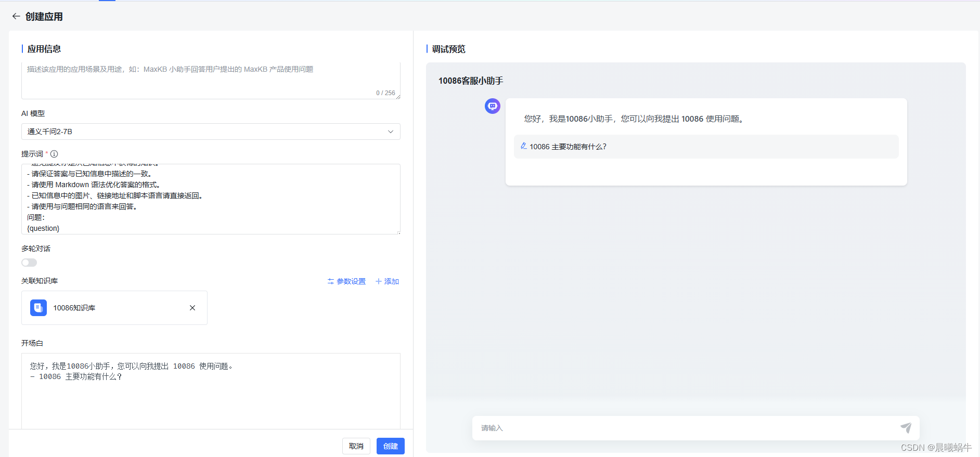Click the chatbot avatar icon in preview
Screen dimensions: 980x457
pos(493,106)
